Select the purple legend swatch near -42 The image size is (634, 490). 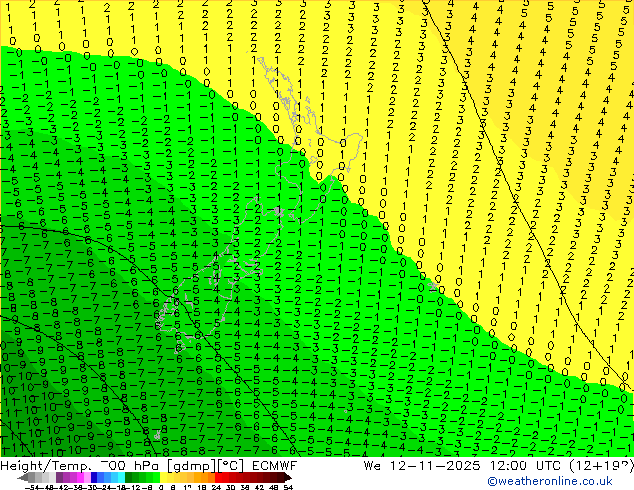point(59,477)
